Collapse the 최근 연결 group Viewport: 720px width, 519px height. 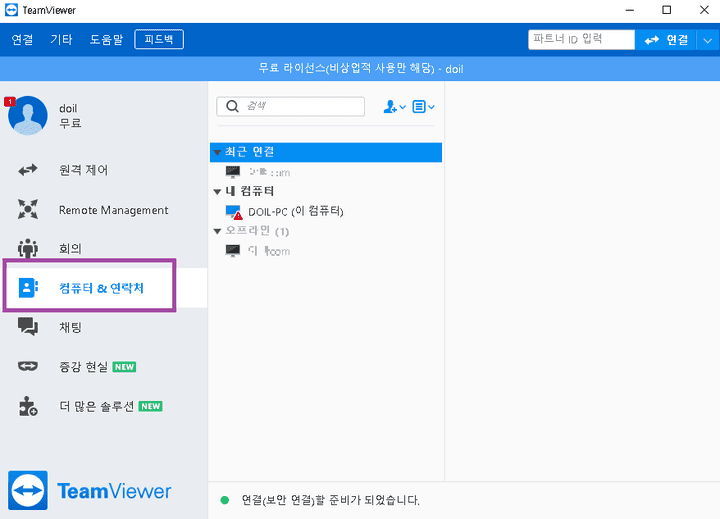click(x=218, y=152)
